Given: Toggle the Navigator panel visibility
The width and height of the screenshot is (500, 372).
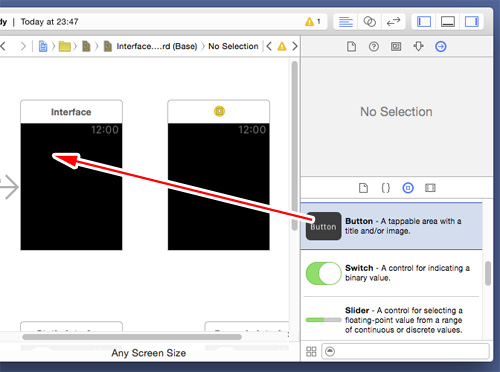Looking at the screenshot, I should [x=424, y=22].
